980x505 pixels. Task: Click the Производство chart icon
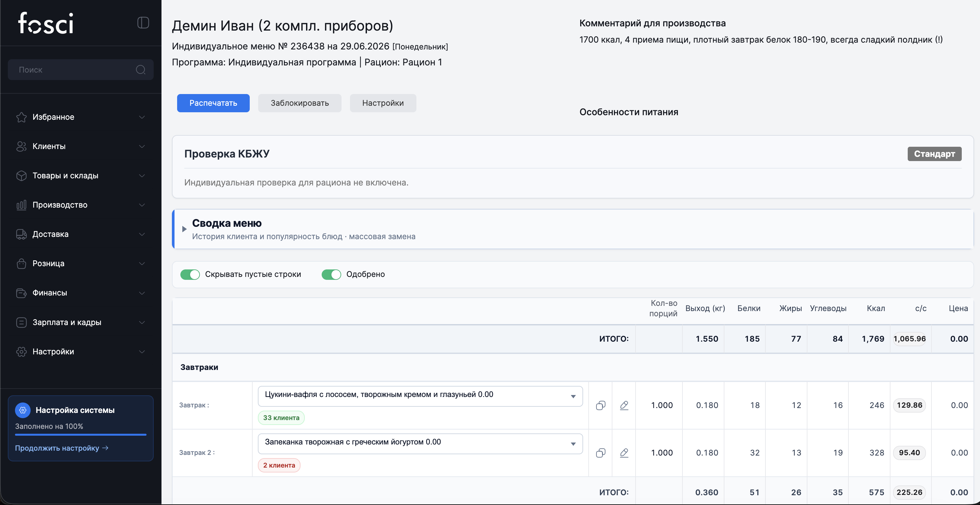(x=21, y=205)
